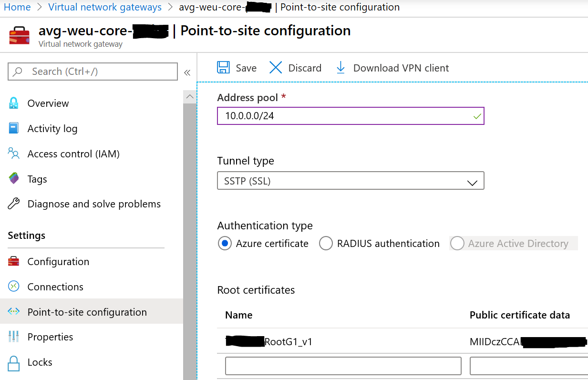Navigate to Home breadcrumb link
The width and height of the screenshot is (588, 380).
pyautogui.click(x=17, y=7)
